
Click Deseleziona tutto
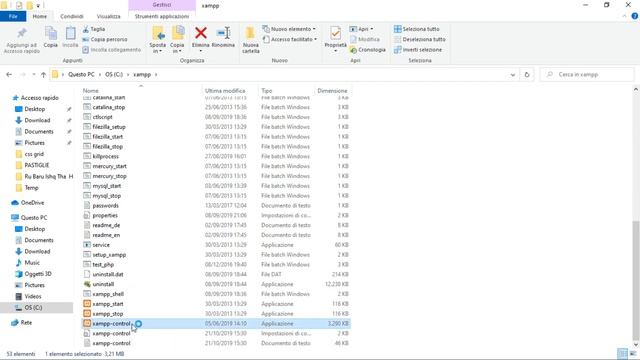coord(420,39)
